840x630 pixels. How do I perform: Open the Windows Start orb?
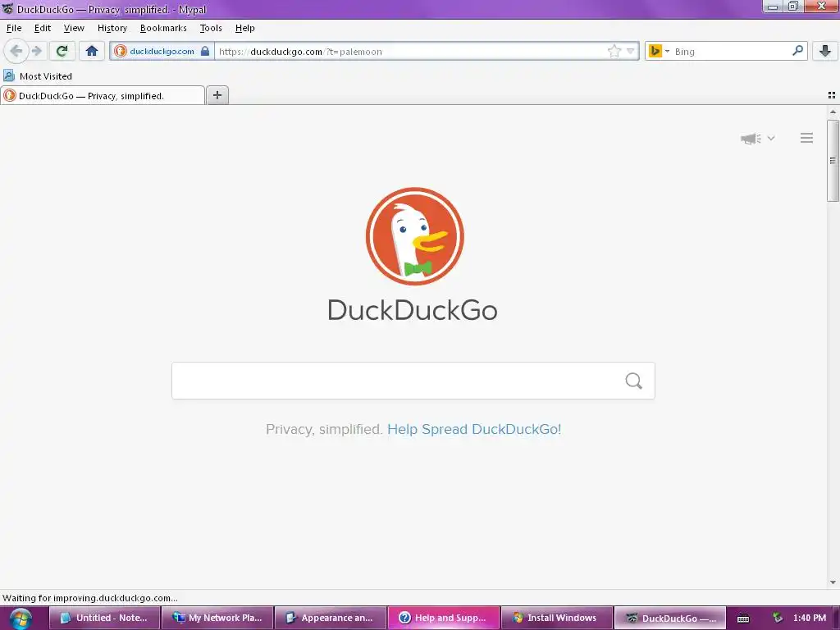coord(21,619)
